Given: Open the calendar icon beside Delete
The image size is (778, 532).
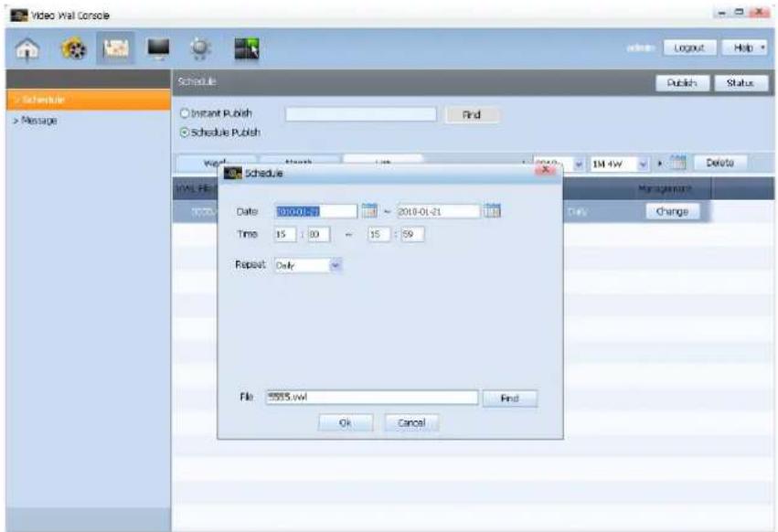Looking at the screenshot, I should [x=677, y=163].
